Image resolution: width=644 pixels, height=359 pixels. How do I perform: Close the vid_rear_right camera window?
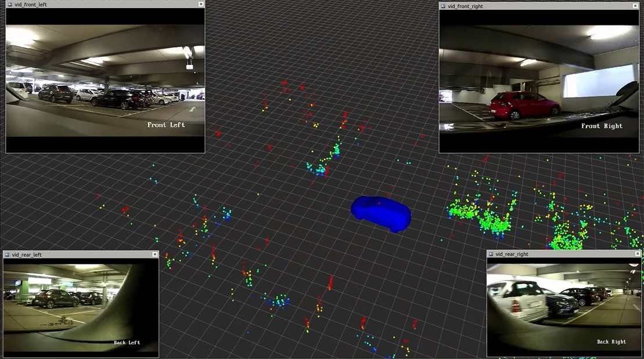[637, 254]
